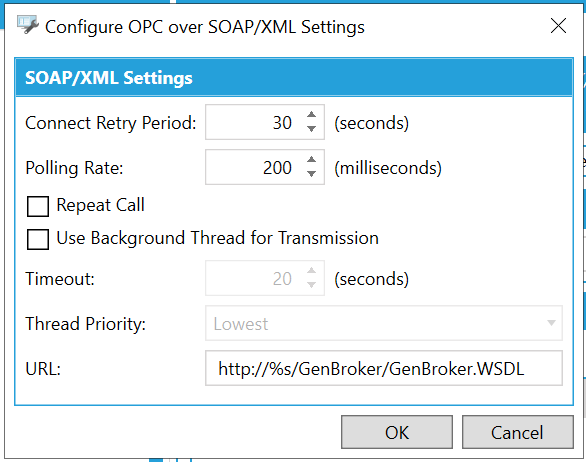Increase Connect Retry Period with up arrow
Image resolution: width=586 pixels, height=462 pixels.
311,115
